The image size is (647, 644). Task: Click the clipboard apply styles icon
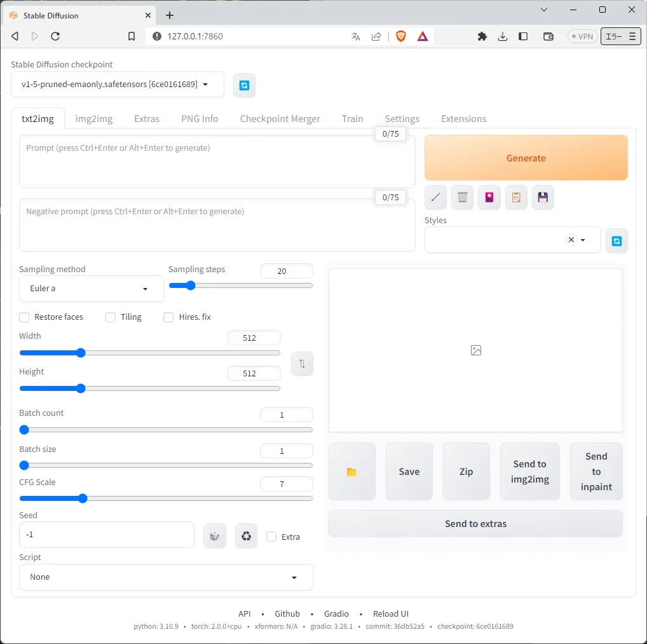[x=516, y=198]
